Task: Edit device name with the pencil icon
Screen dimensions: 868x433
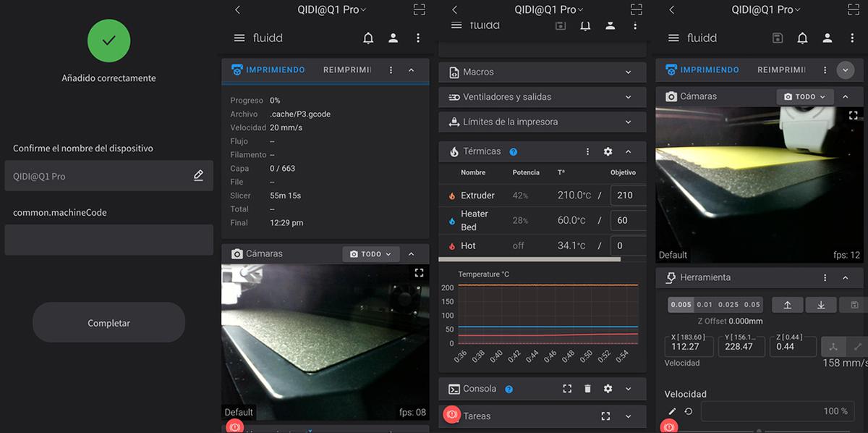Action: coord(198,175)
